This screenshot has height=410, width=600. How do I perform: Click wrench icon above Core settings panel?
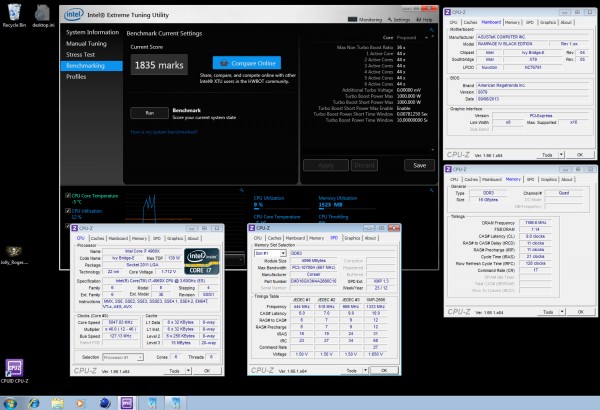[x=432, y=29]
